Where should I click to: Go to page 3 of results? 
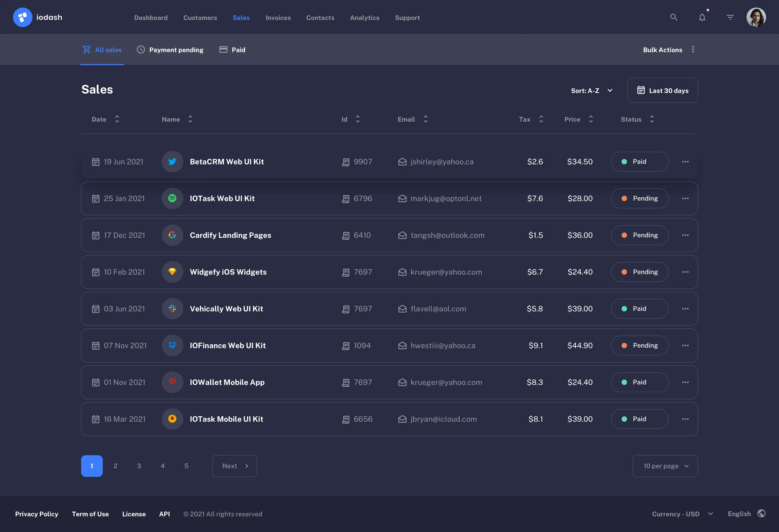[x=139, y=466]
